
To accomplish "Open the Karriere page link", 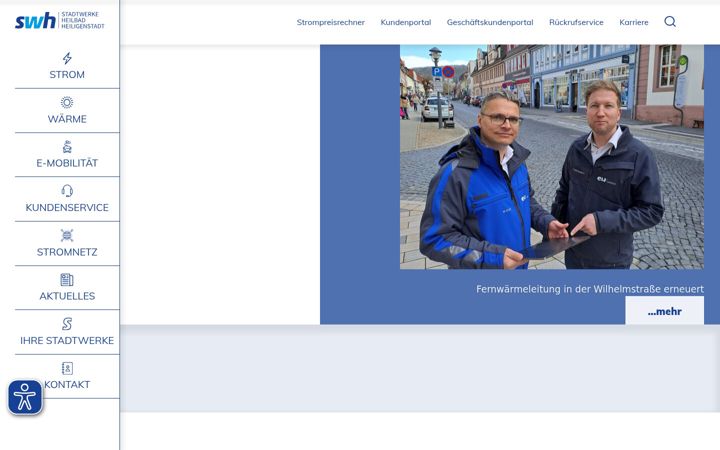I will [634, 22].
